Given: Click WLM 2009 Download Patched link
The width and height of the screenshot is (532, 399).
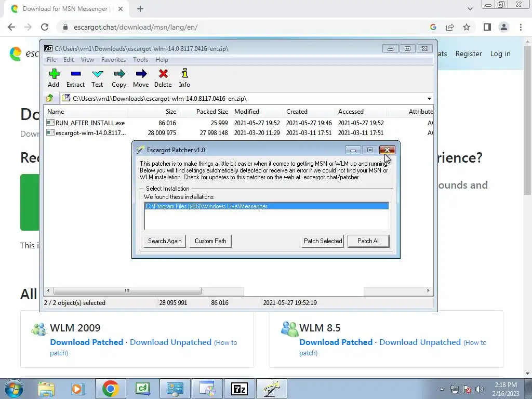Looking at the screenshot, I should point(87,342).
